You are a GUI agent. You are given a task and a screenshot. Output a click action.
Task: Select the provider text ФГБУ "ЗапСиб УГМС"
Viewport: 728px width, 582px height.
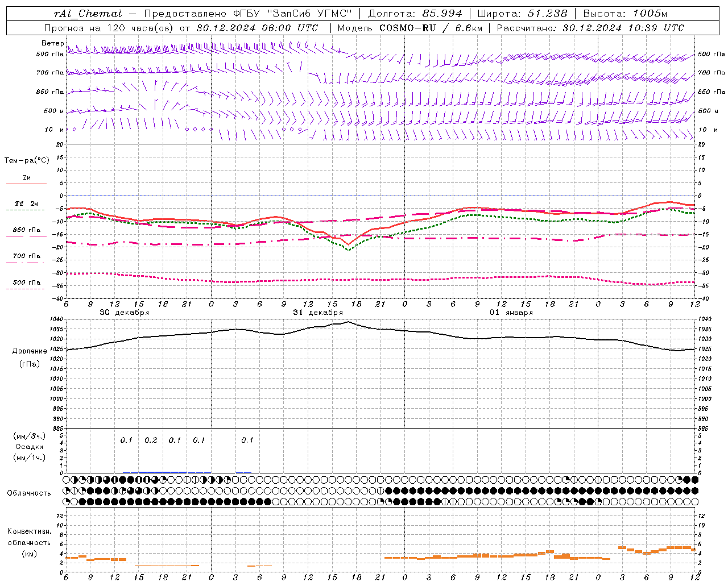pyautogui.click(x=293, y=14)
